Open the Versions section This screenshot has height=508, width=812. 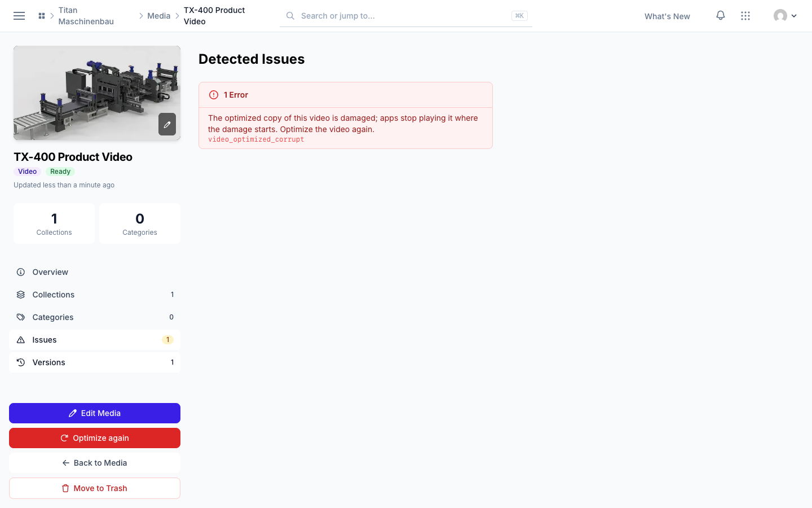coord(95,362)
